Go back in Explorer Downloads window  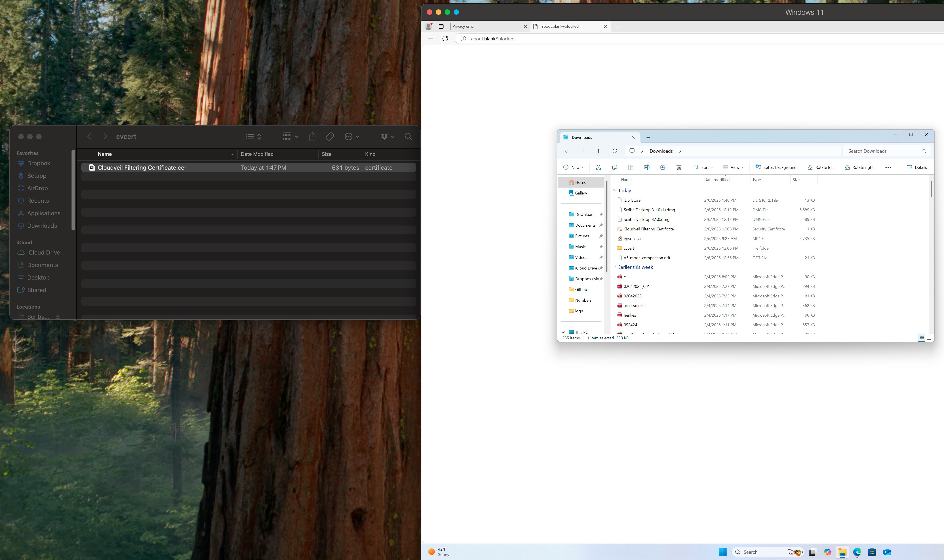[566, 151]
